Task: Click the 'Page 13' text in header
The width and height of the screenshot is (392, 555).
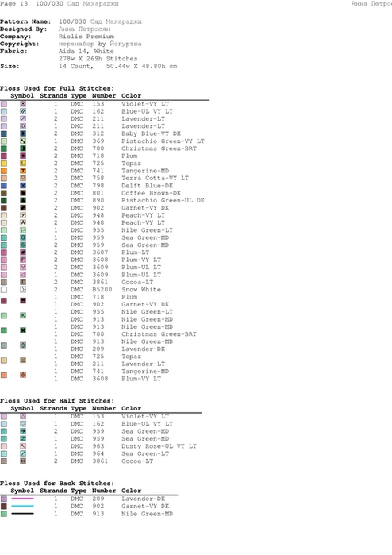Action: pos(13,3)
